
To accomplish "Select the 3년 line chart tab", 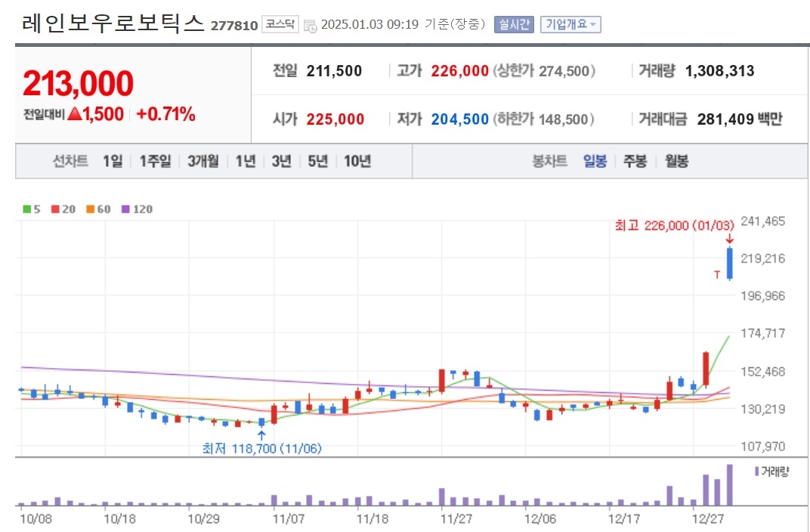I will click(282, 161).
